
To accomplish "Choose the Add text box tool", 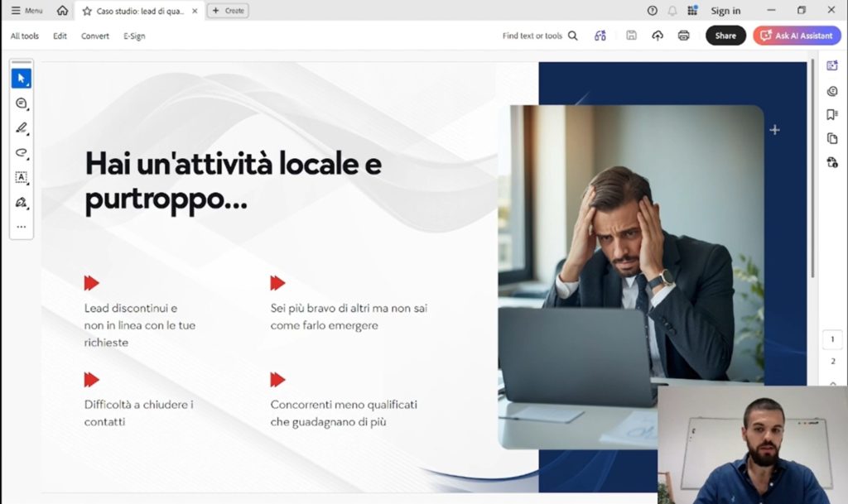I will pos(21,177).
